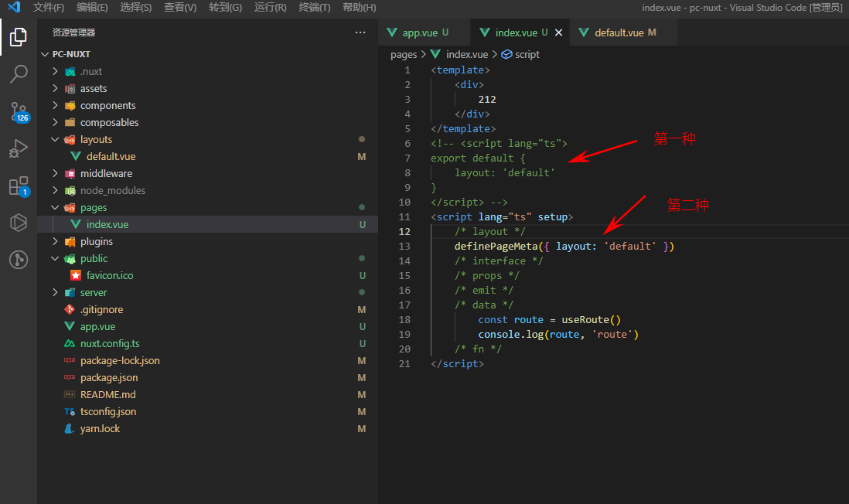This screenshot has width=849, height=504.
Task: Click the favicon.ico star file icon
Action: [x=76, y=275]
